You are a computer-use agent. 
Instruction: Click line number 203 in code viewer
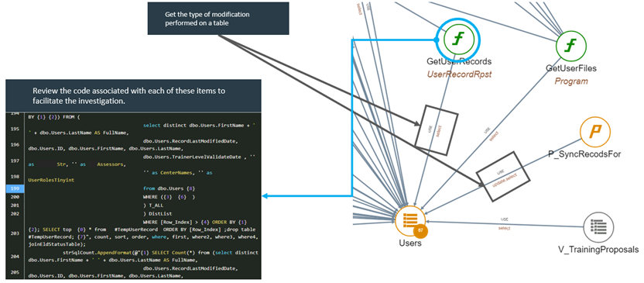tap(15, 233)
